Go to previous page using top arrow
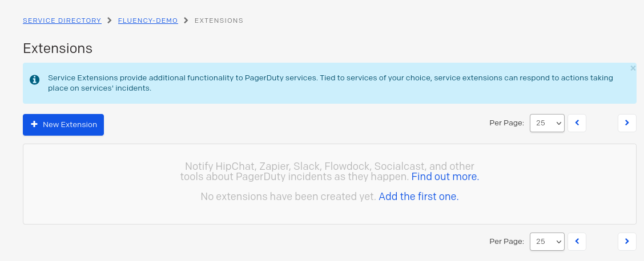 pyautogui.click(x=577, y=123)
